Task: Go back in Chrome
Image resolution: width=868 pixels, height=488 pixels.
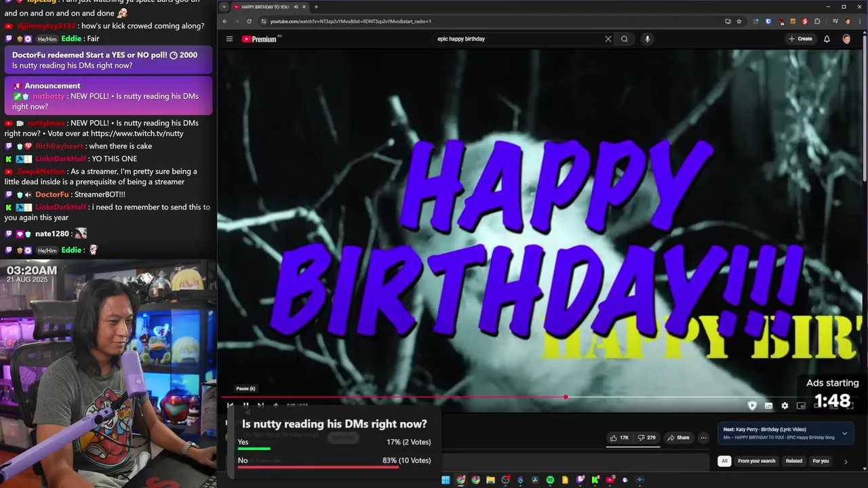Action: (225, 21)
